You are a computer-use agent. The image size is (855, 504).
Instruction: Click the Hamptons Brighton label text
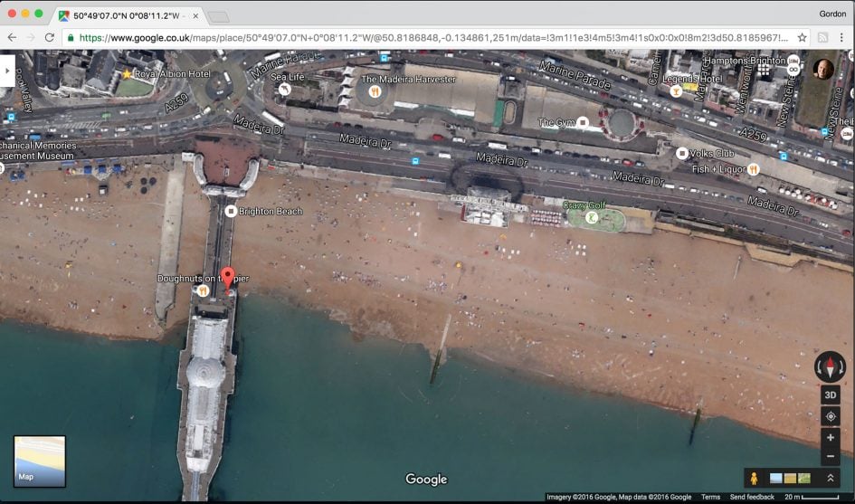[x=745, y=60]
